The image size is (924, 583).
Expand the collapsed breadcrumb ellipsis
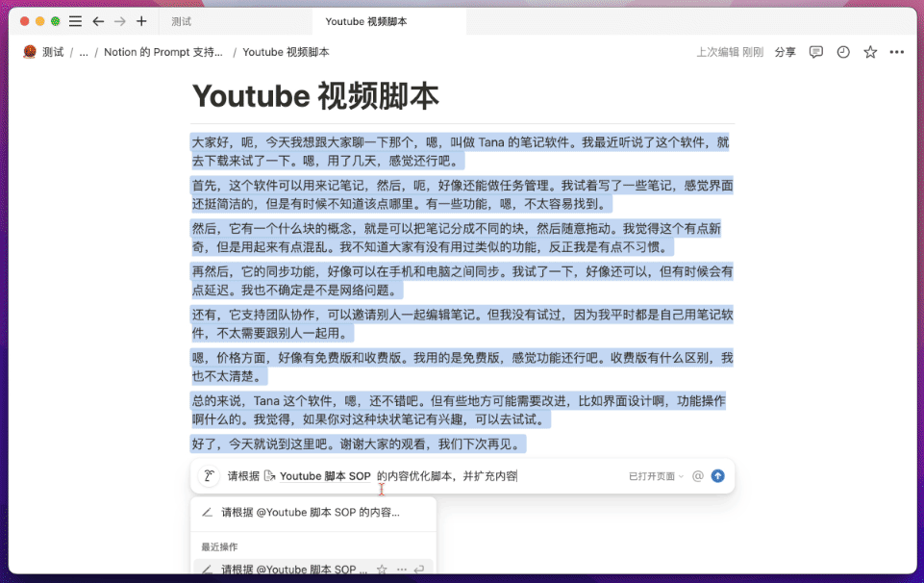(x=84, y=52)
